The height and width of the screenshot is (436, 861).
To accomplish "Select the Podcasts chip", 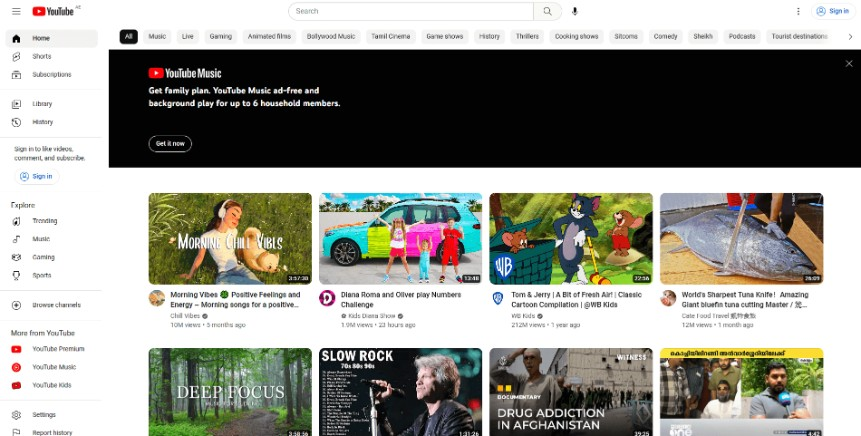I will coord(742,37).
